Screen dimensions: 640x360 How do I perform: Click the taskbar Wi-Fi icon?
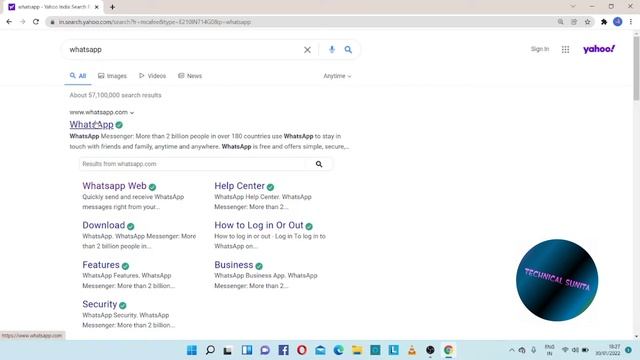click(565, 350)
